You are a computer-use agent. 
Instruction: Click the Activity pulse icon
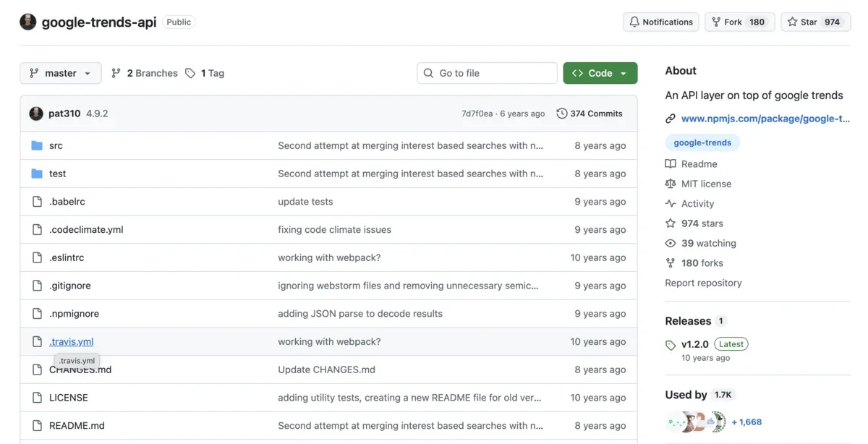tap(671, 204)
